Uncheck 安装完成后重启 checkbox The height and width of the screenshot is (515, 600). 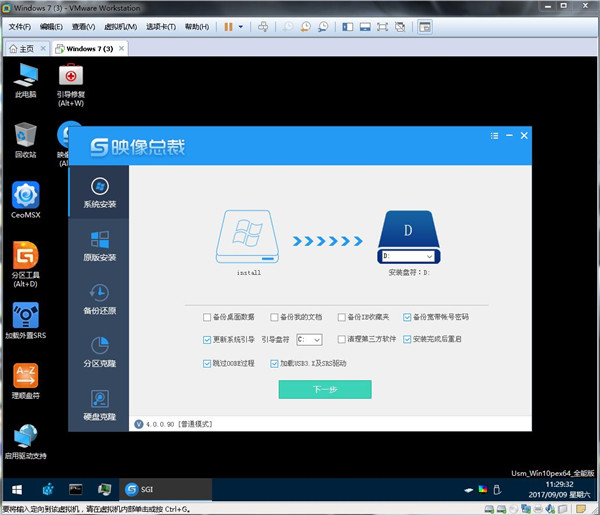coord(407,339)
